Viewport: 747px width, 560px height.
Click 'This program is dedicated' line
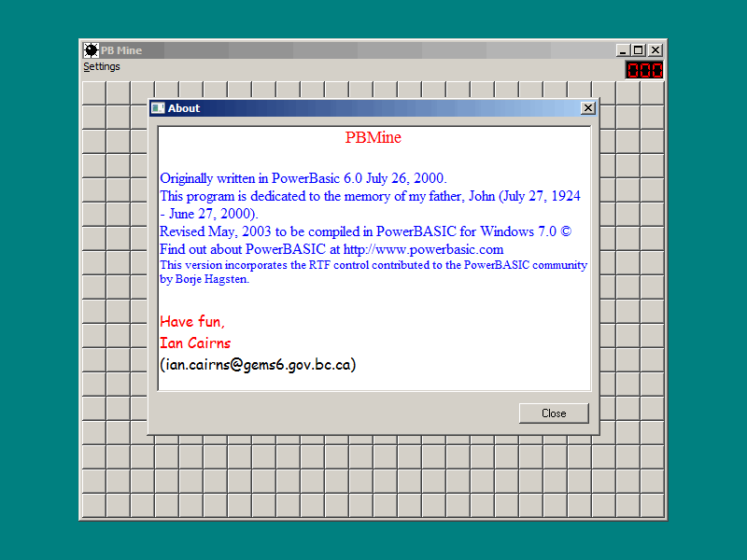(370, 204)
